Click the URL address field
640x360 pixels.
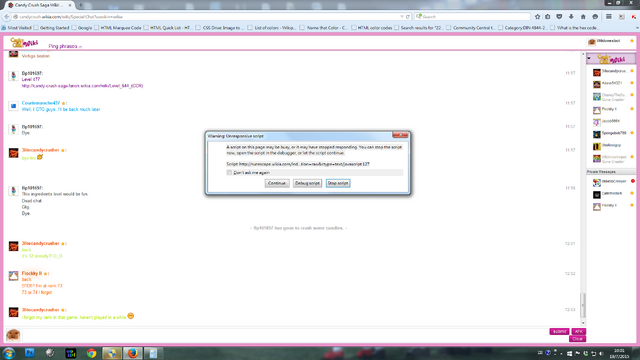click(x=208, y=17)
